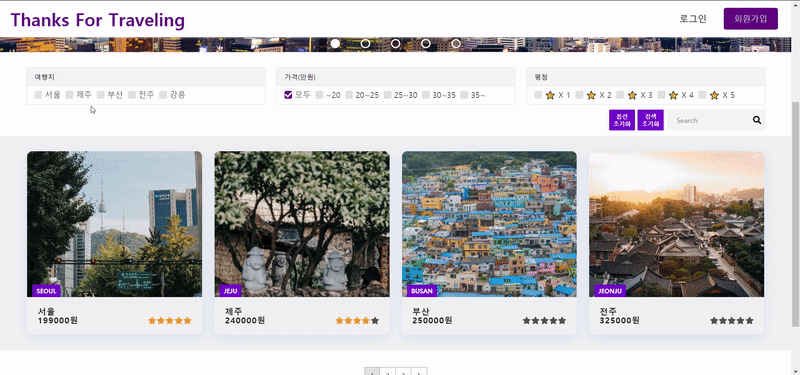Click the 325000원 price text

pyautogui.click(x=620, y=320)
